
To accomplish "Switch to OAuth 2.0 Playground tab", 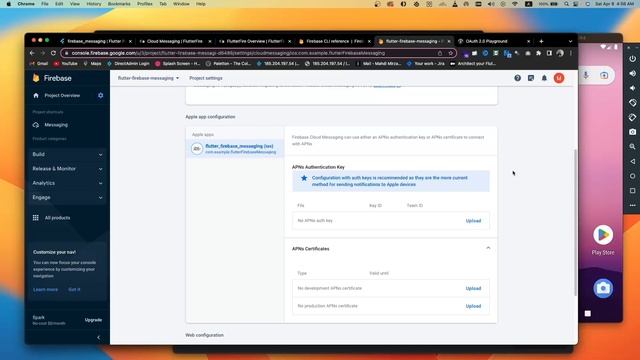I will (x=493, y=41).
